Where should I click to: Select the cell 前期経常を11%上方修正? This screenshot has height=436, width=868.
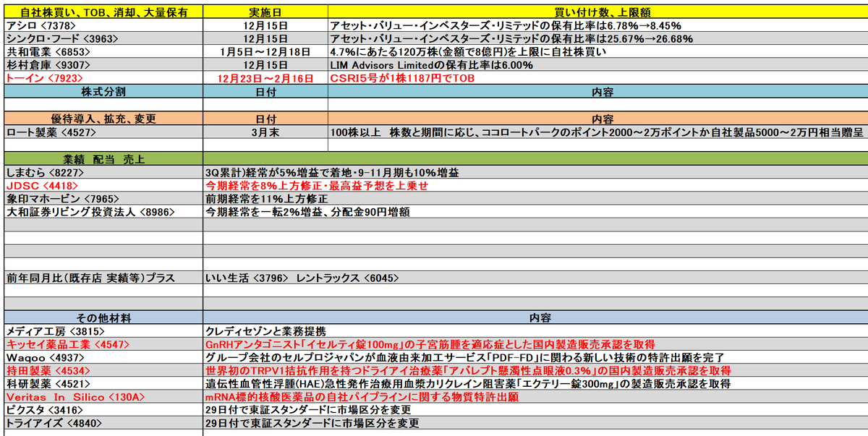pyautogui.click(x=535, y=199)
